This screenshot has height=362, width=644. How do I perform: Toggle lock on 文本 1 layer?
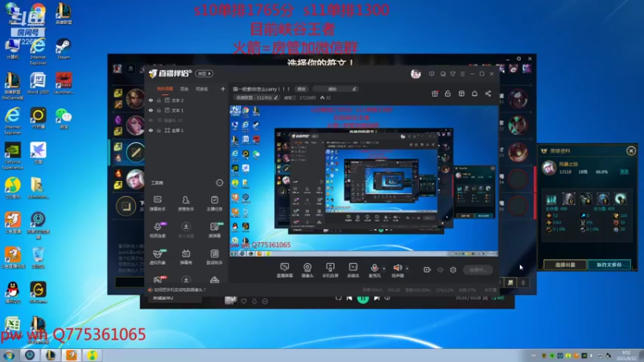pos(159,110)
